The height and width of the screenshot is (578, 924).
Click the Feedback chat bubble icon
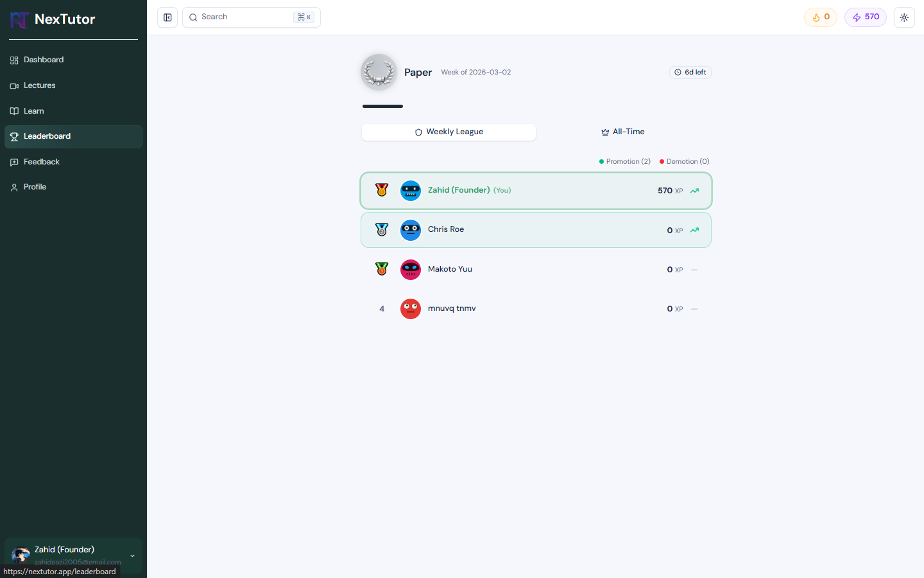click(x=14, y=162)
